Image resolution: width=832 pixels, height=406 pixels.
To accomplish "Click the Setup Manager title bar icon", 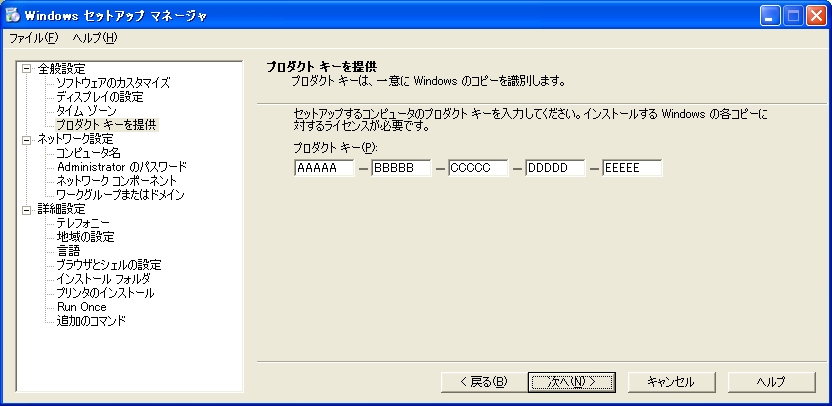I will pyautogui.click(x=13, y=15).
